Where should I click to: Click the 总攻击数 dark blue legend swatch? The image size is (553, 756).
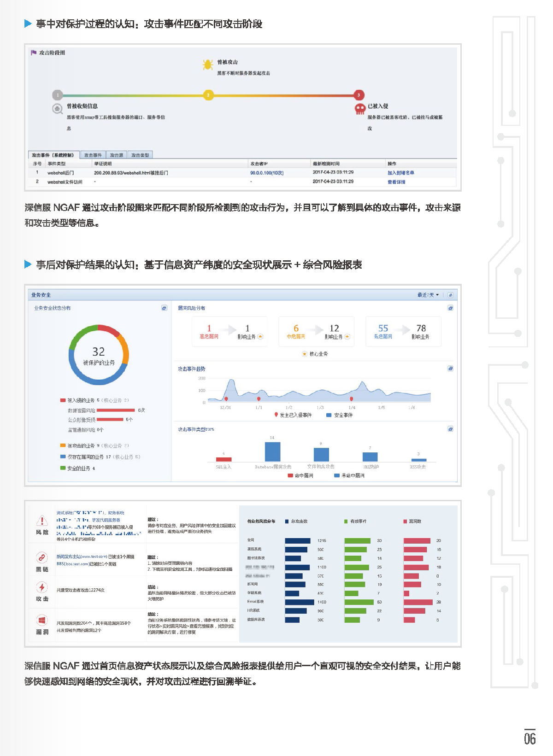(287, 522)
